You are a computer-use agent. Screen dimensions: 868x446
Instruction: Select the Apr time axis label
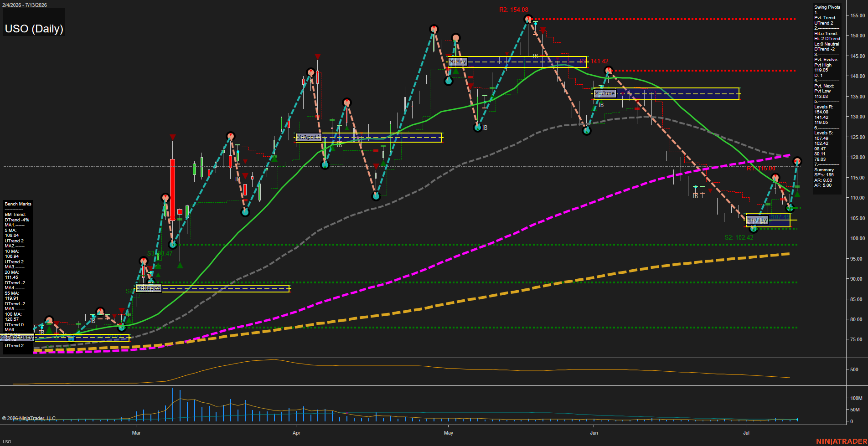(296, 433)
